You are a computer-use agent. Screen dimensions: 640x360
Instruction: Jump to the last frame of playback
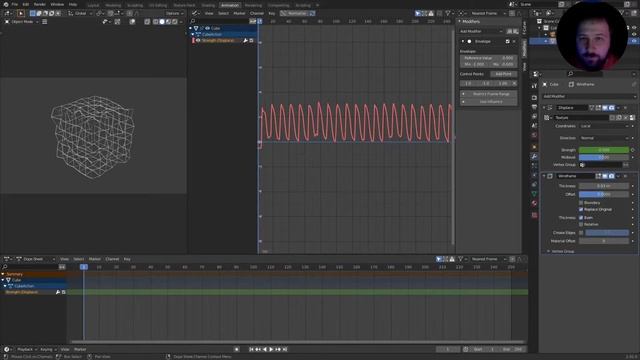285,349
